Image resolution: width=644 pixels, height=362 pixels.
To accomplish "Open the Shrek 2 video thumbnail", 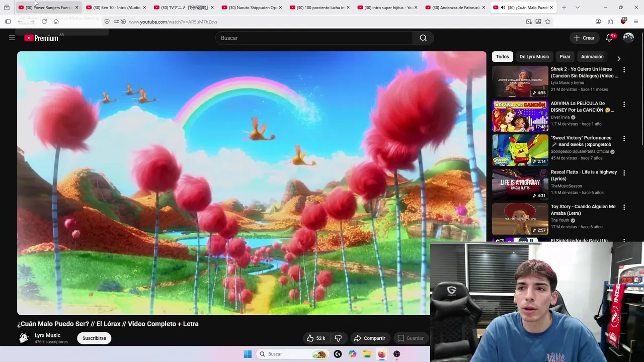I will (x=520, y=81).
